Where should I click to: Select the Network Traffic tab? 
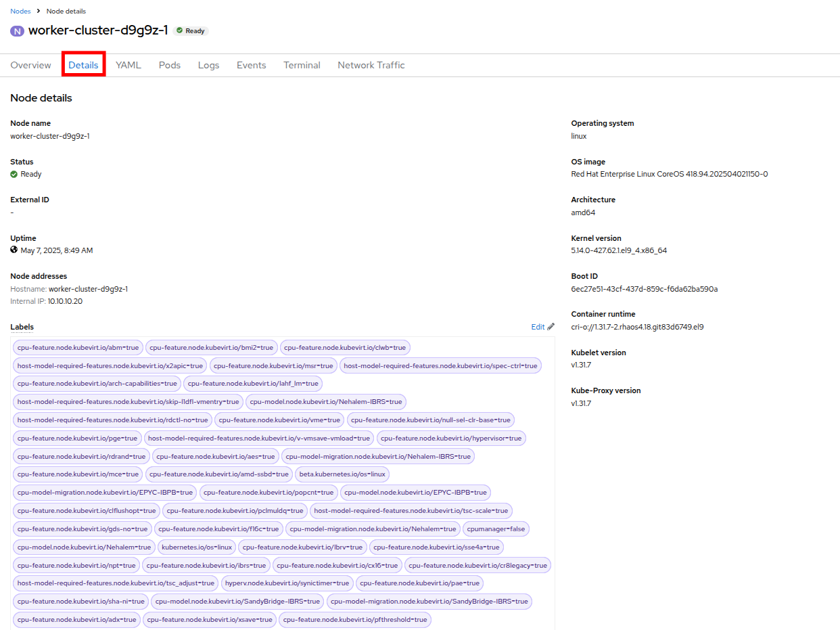(x=371, y=66)
